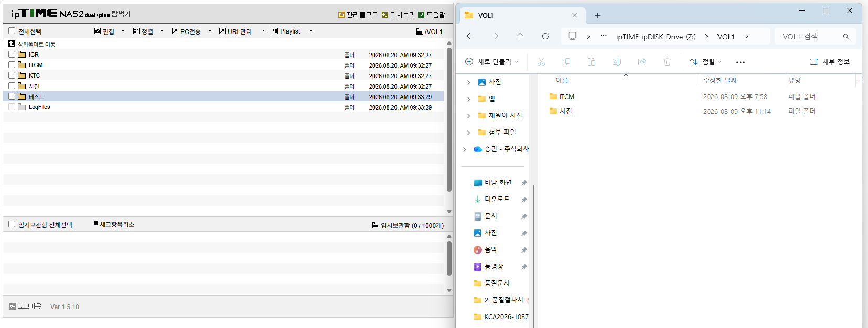This screenshot has height=328, width=868.
Task: Check the ITCM folder checkbox in NAS list
Action: click(12, 65)
